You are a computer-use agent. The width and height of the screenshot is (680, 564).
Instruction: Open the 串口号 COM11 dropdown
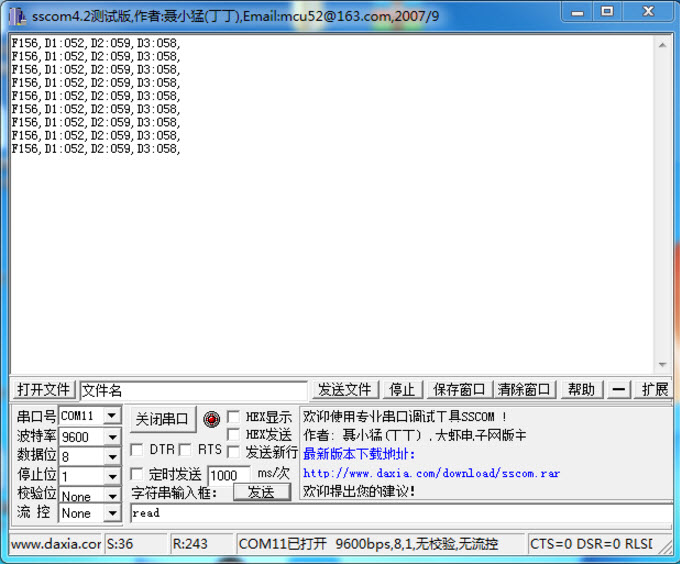(112, 416)
